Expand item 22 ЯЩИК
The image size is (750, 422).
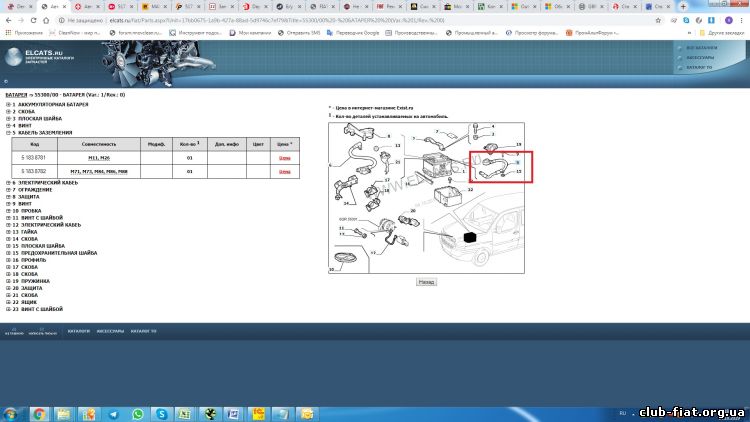click(x=8, y=302)
